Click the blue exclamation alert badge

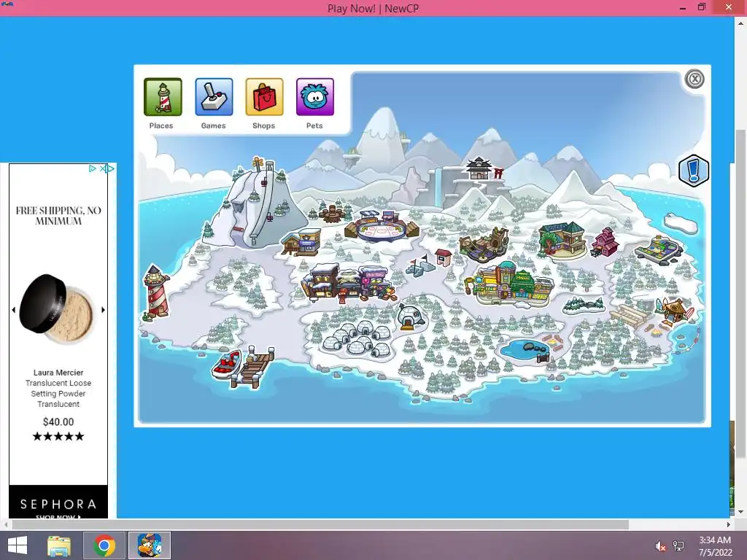[694, 171]
